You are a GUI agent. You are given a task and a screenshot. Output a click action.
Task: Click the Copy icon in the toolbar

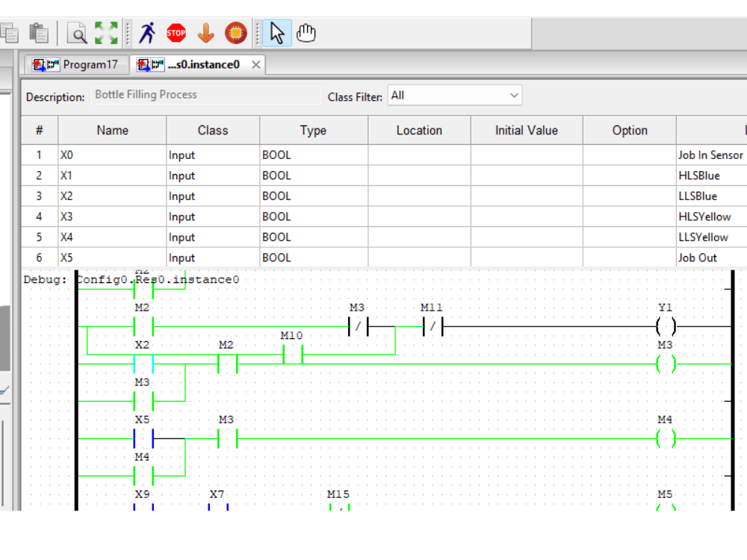tap(9, 33)
